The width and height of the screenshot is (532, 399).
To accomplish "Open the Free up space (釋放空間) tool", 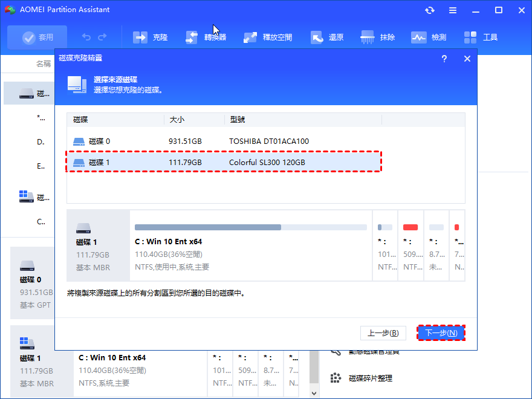I will 268,37.
